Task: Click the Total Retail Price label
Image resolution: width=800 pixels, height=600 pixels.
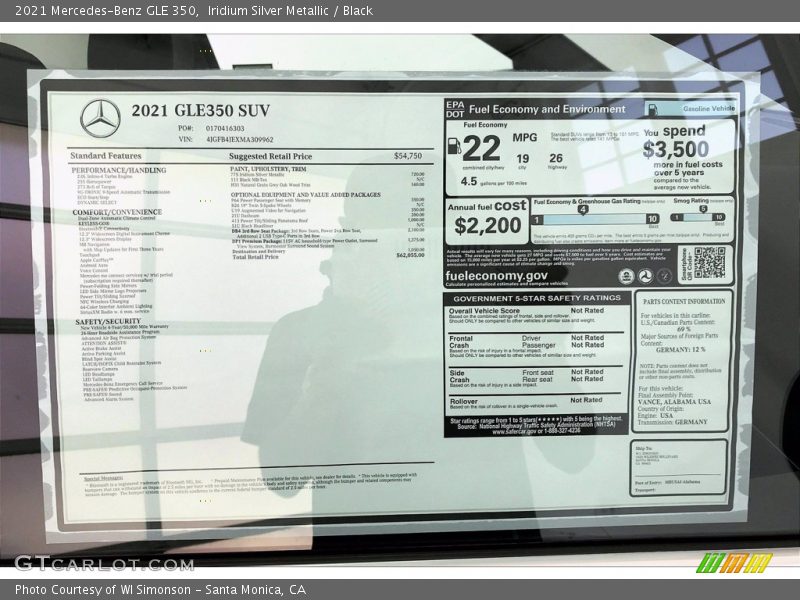Action: click(x=256, y=257)
